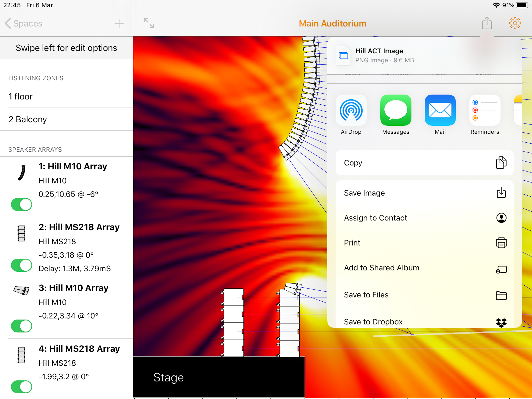Open 2: Hill MS218 Array entry
532x399 pixels.
pyautogui.click(x=66, y=247)
